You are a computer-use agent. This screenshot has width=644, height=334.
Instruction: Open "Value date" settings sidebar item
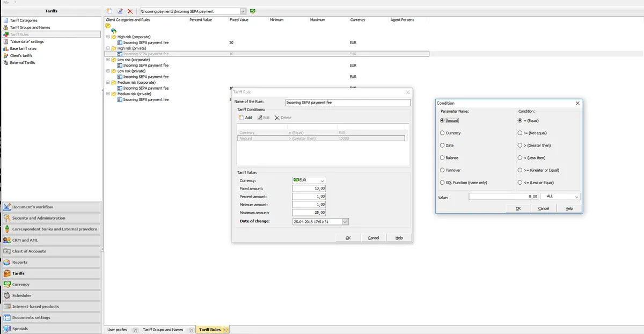(26, 41)
